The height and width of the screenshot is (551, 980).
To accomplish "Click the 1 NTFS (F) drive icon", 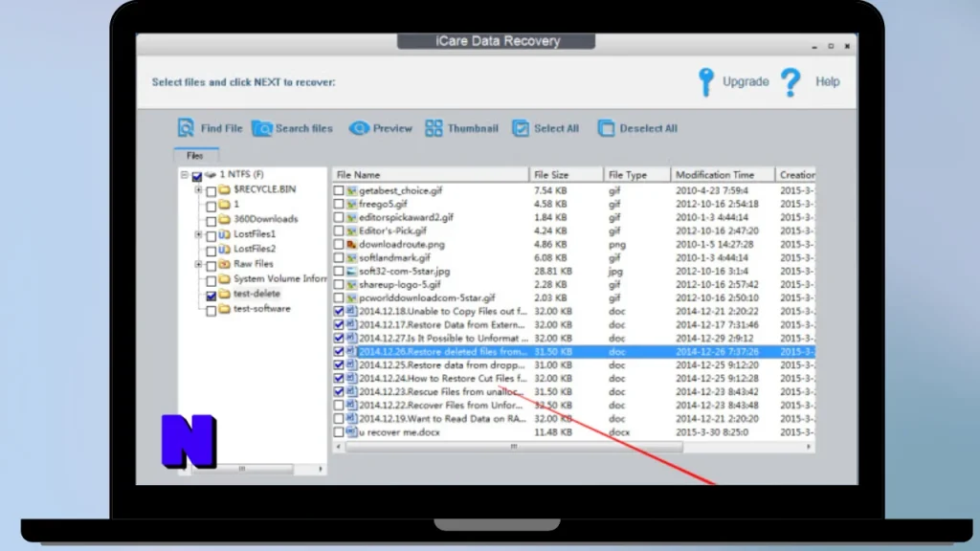I will click(x=211, y=174).
